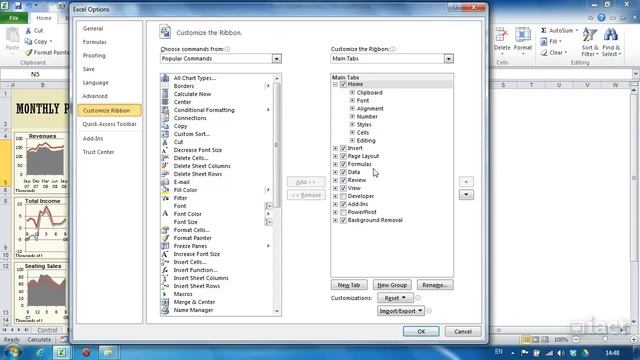The width and height of the screenshot is (640, 360).
Task: Click the Delete cells icon in ribbon
Action: (502, 35)
